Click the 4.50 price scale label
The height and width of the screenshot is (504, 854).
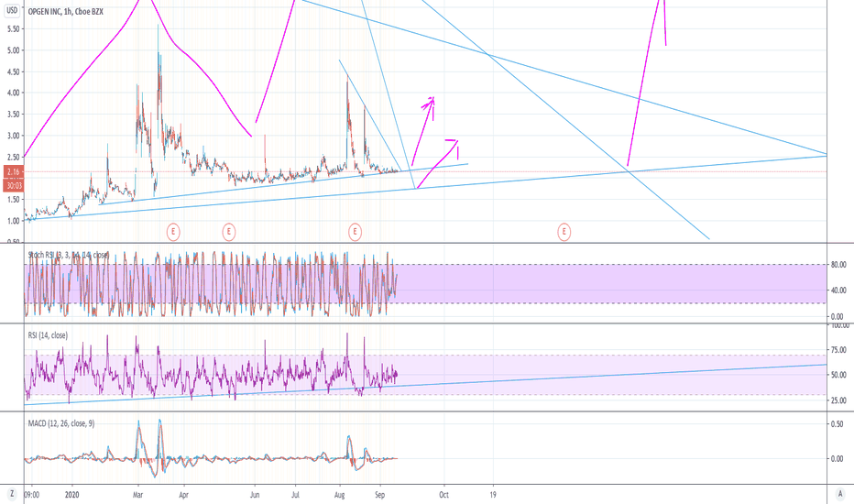(x=13, y=71)
